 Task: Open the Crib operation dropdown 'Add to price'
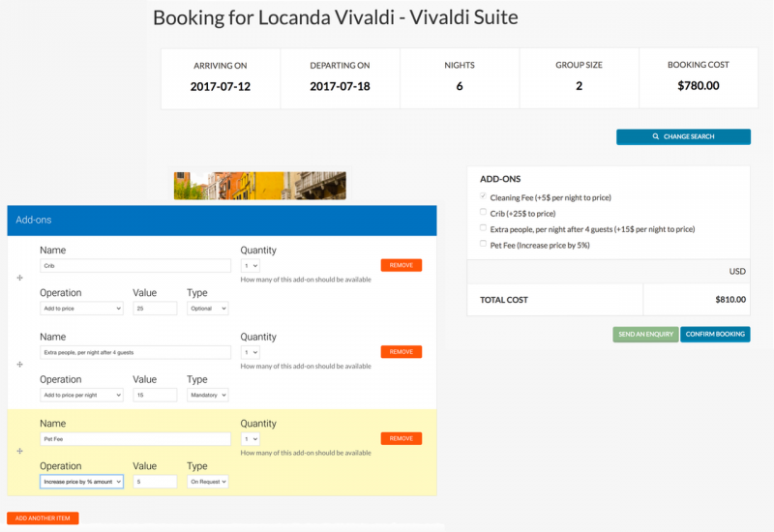81,309
